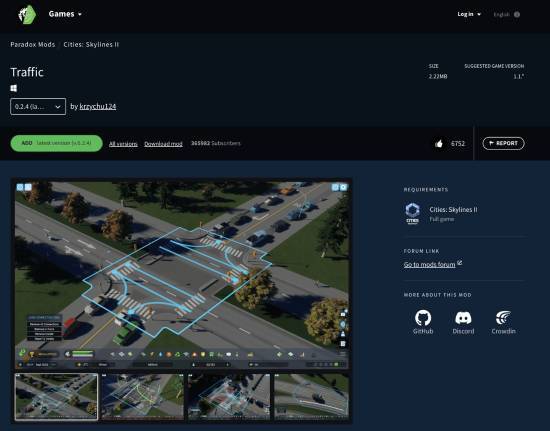Open author krzychu124 profile link

coord(98,107)
